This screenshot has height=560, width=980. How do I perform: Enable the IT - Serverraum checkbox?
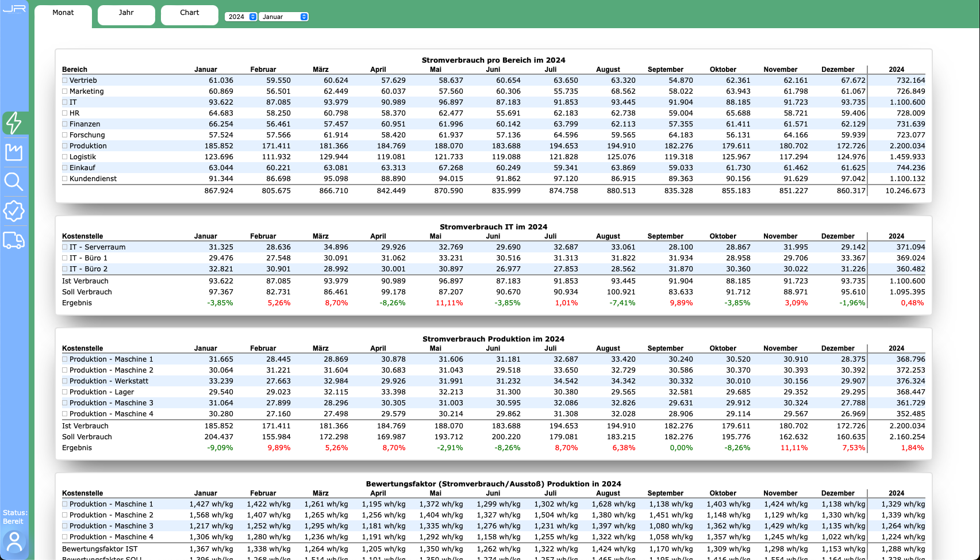65,247
